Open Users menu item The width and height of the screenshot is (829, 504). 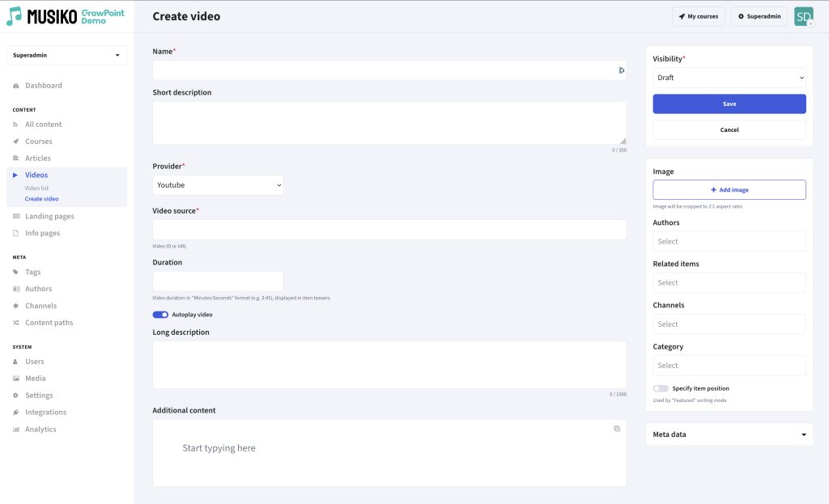[35, 362]
